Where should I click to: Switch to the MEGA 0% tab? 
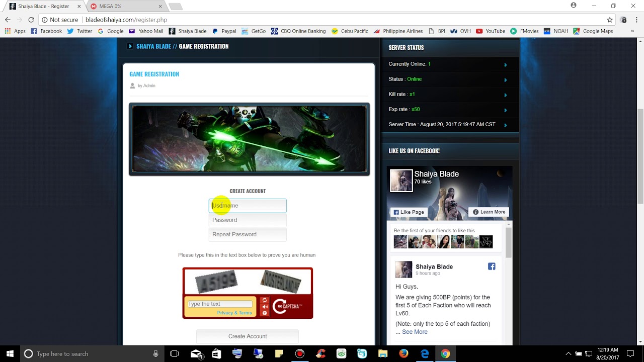pos(125,6)
